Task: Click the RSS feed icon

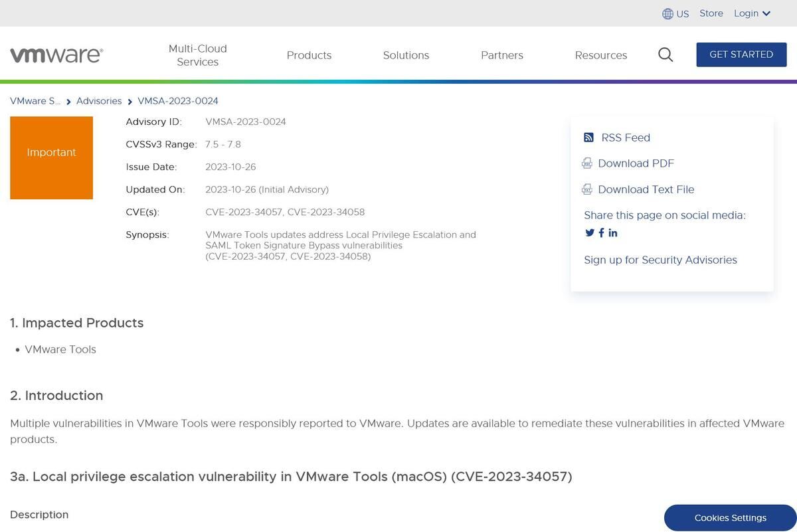Action: (x=588, y=137)
